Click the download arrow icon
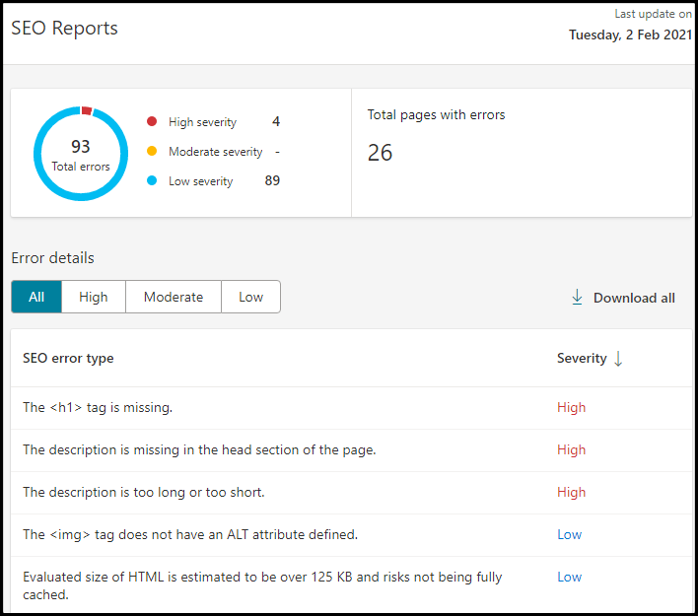This screenshot has width=698, height=616. click(578, 298)
